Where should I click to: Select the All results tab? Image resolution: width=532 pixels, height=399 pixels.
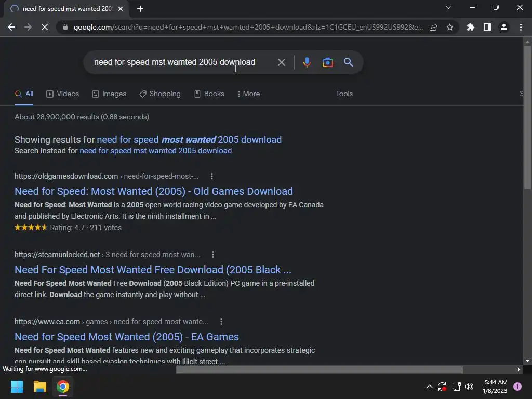click(24, 94)
